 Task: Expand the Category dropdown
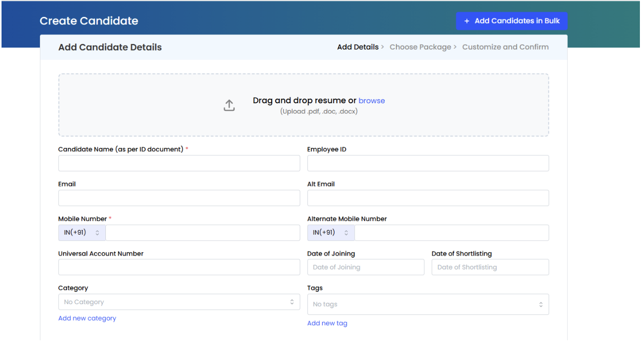(179, 302)
